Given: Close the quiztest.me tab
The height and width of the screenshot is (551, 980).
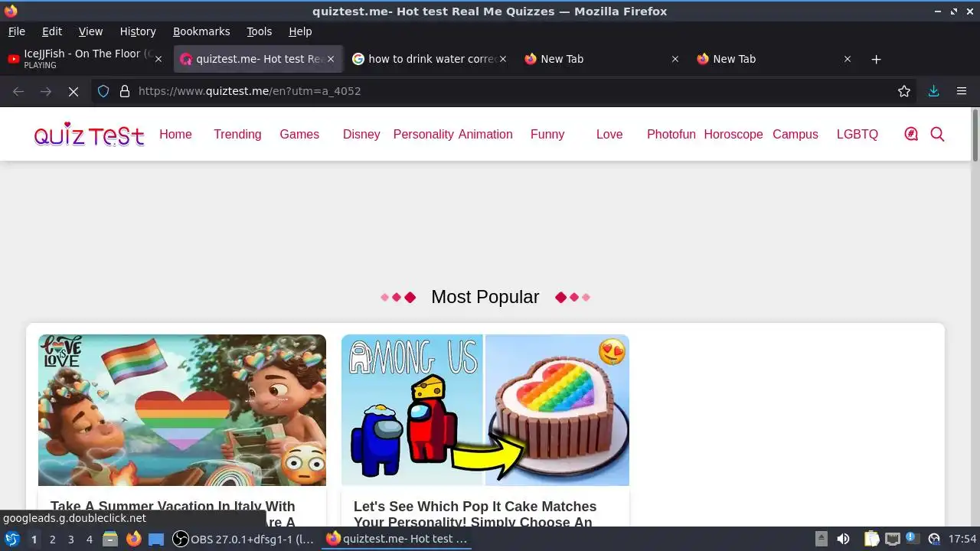Looking at the screenshot, I should [x=331, y=59].
